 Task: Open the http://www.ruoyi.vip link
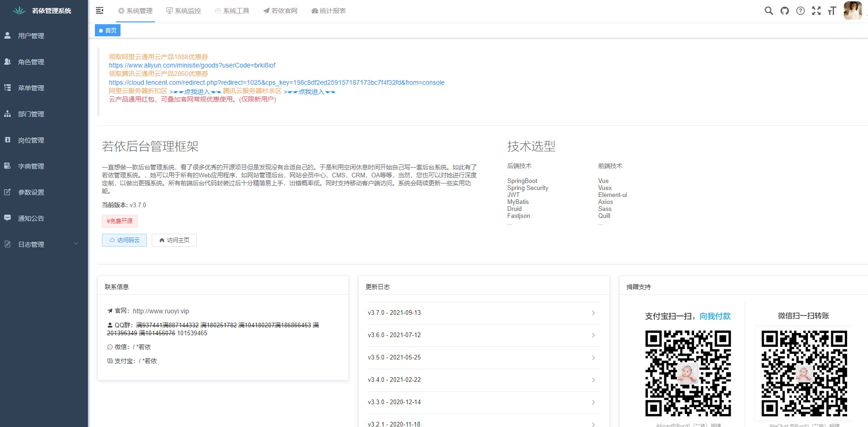[x=160, y=311]
